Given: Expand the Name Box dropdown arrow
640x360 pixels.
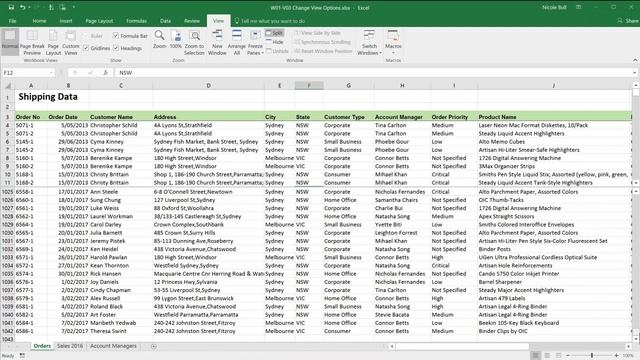Looking at the screenshot, I should click(51, 73).
